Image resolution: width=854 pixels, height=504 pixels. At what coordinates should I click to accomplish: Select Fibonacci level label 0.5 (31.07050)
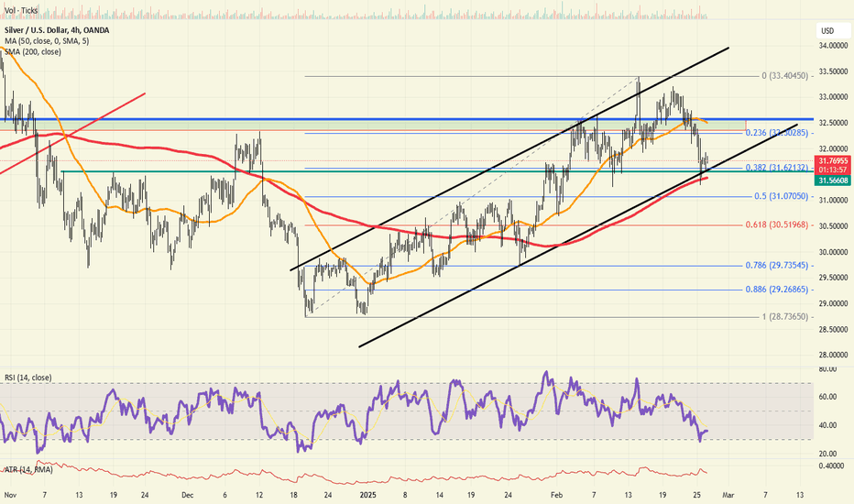(781, 196)
